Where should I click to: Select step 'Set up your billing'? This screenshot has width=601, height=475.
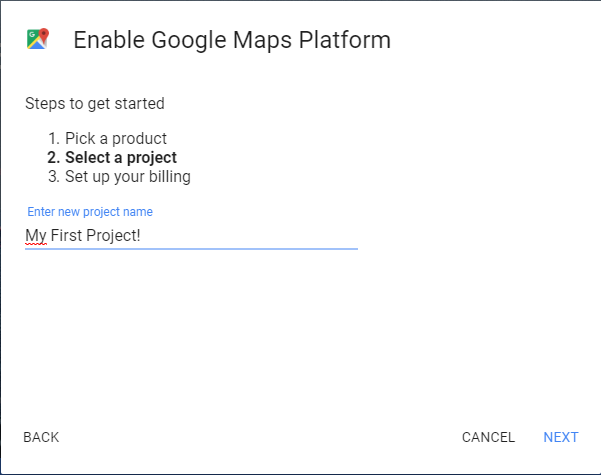128,177
